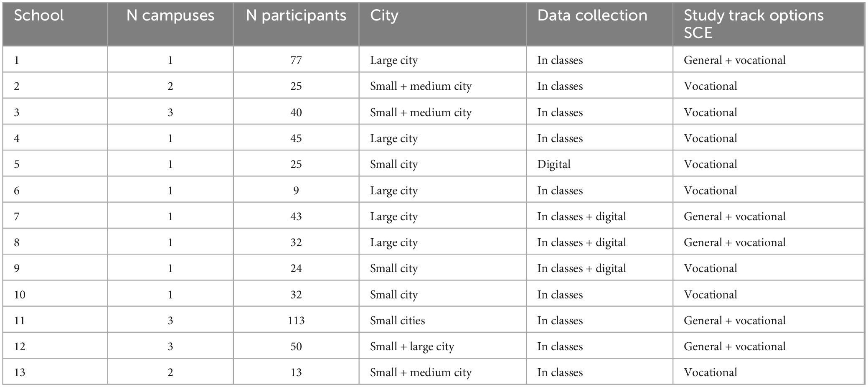Select Small + large city cell
This screenshot has height=387, width=868.
point(443,346)
